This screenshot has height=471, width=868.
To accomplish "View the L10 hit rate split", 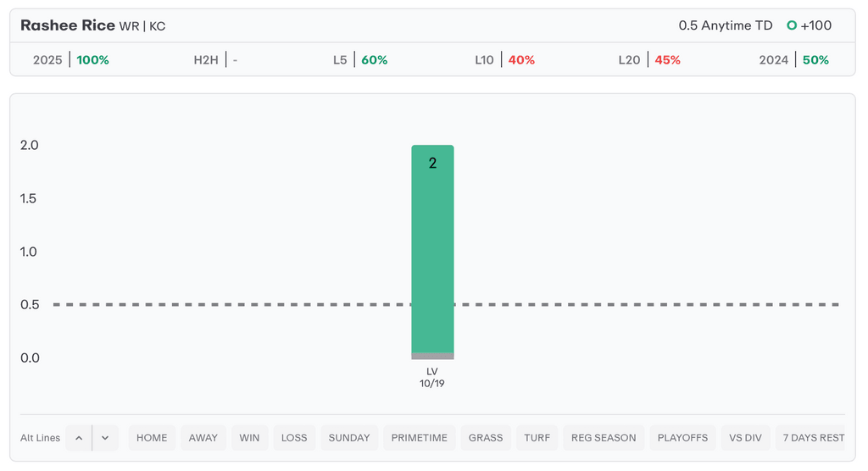I will tap(504, 60).
